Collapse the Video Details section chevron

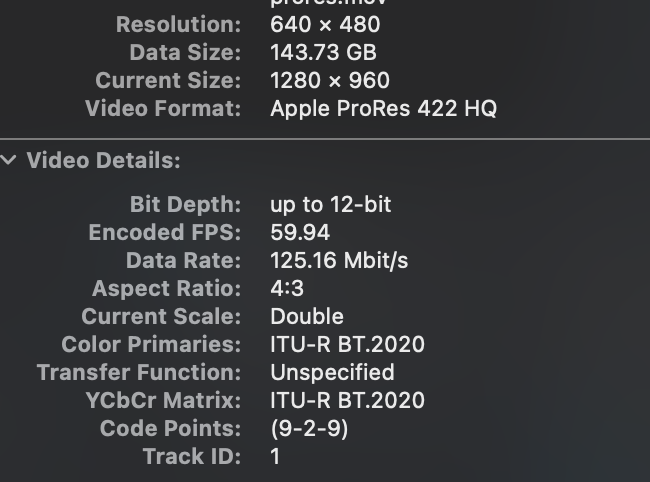point(10,160)
